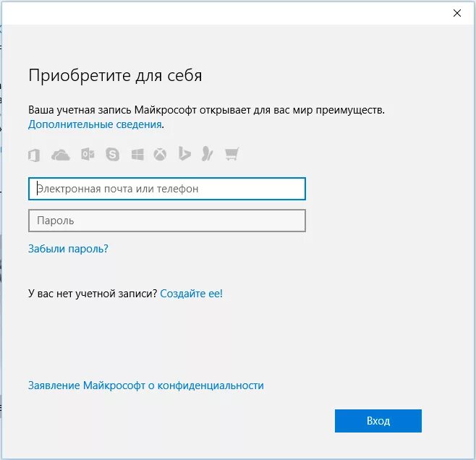
Task: Click the OneDrive cloud icon
Action: 61,155
